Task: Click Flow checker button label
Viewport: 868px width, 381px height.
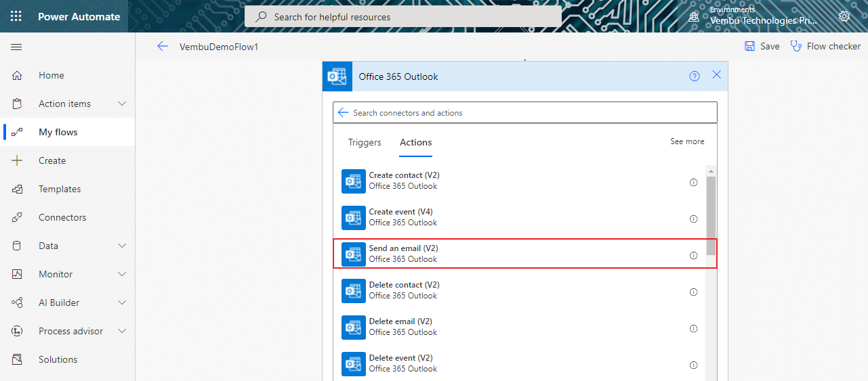Action: tap(834, 46)
